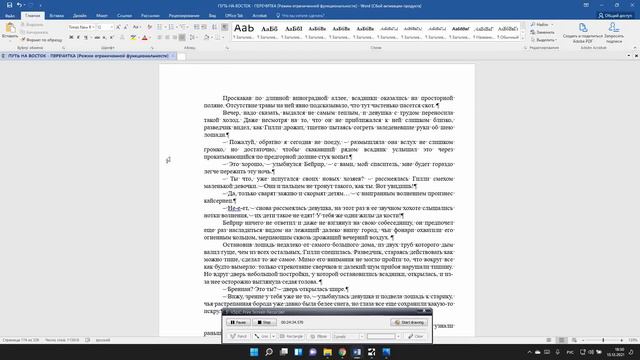
Task: Click Request Signatures (Запросить подписи)
Action: [614, 33]
